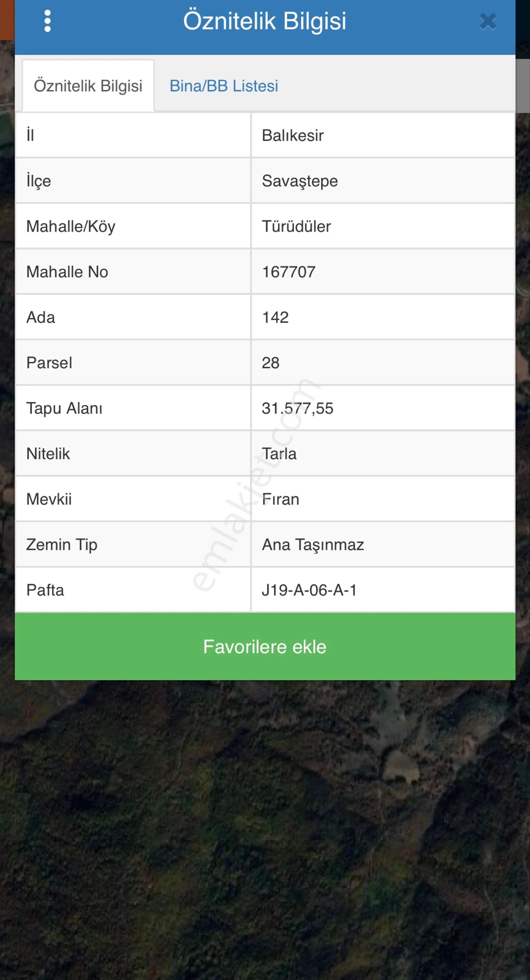Click the Parsel value 28

(271, 363)
